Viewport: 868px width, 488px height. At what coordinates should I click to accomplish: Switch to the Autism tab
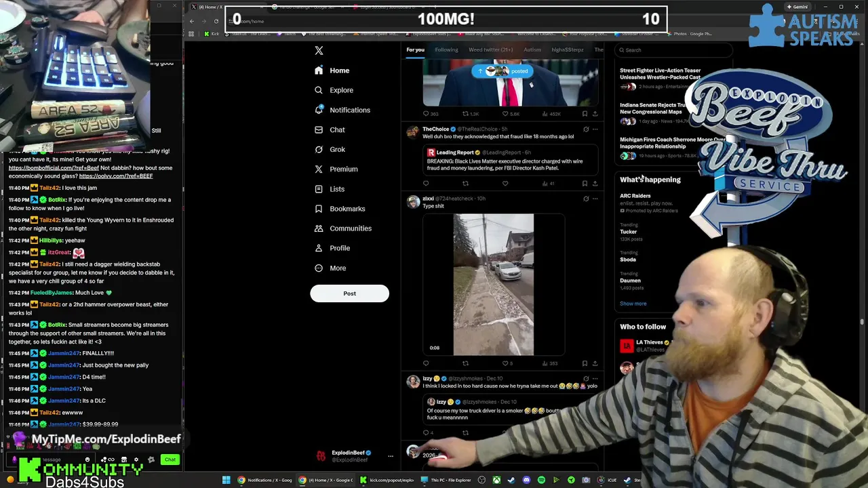tap(532, 49)
